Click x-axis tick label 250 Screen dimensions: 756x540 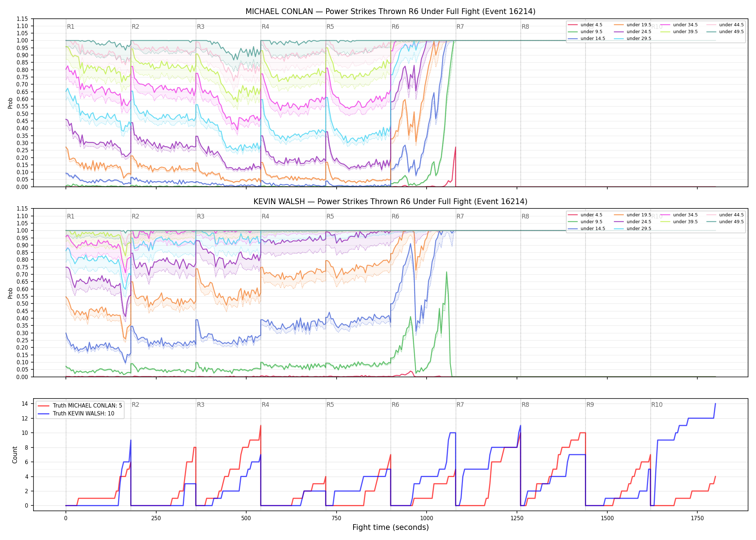156,518
